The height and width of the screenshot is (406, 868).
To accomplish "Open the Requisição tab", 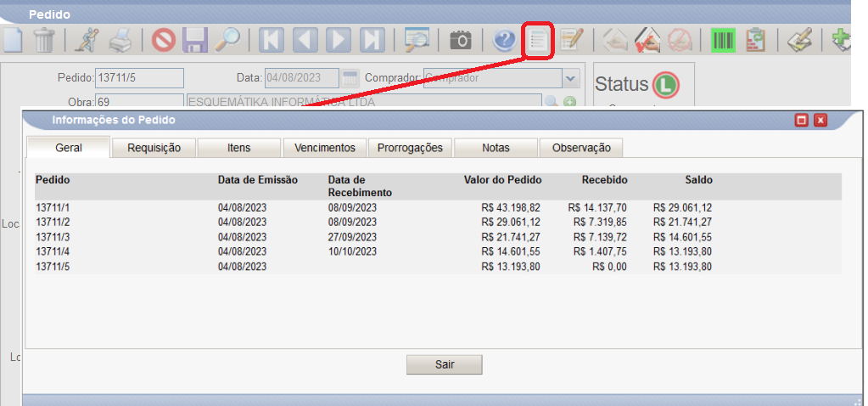I will 154,148.
